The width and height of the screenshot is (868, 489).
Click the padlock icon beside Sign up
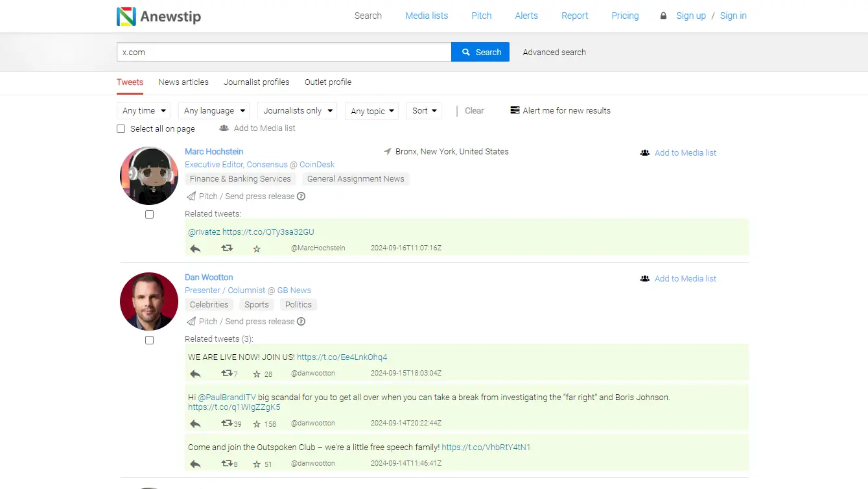[663, 16]
